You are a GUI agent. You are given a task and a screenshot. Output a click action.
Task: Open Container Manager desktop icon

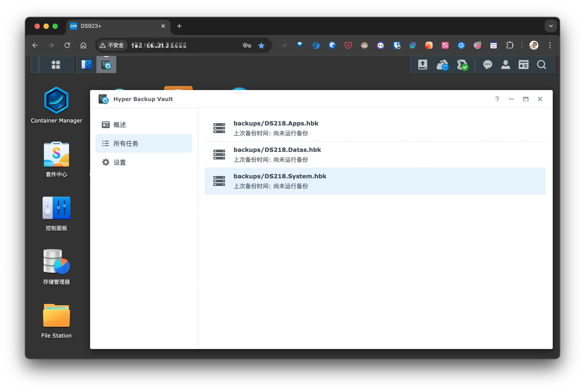tap(56, 101)
